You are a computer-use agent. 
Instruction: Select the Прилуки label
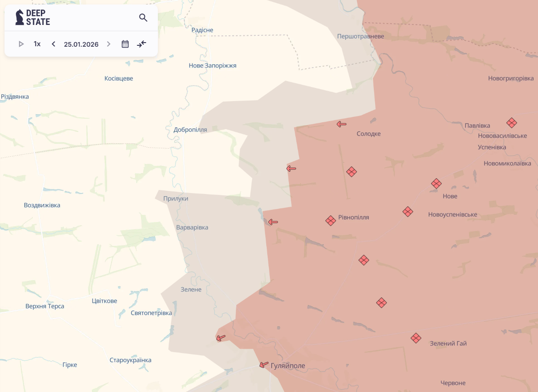pos(176,199)
